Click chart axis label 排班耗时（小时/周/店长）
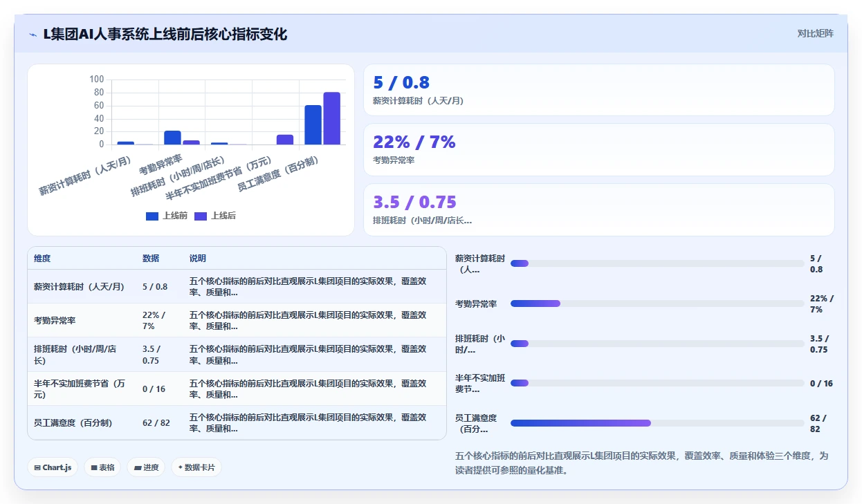The width and height of the screenshot is (862, 504). [178, 177]
